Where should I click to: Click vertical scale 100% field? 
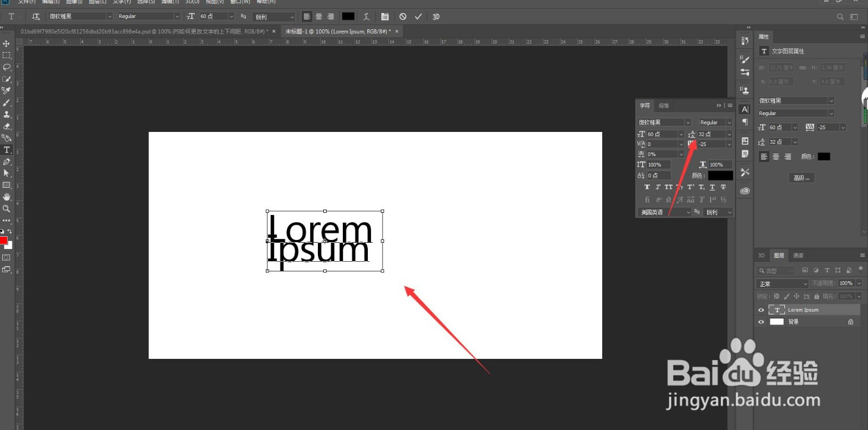tap(659, 165)
